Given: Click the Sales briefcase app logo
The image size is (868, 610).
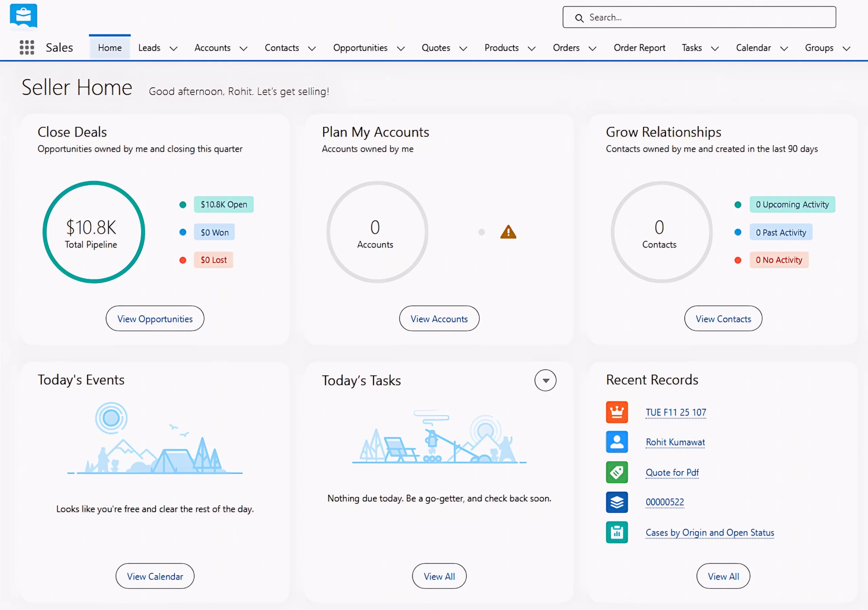Looking at the screenshot, I should pyautogui.click(x=23, y=16).
